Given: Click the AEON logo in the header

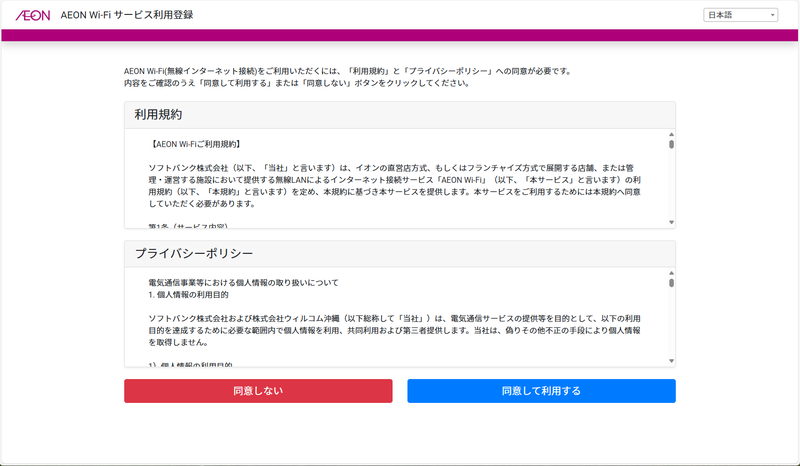Looking at the screenshot, I should (33, 15).
